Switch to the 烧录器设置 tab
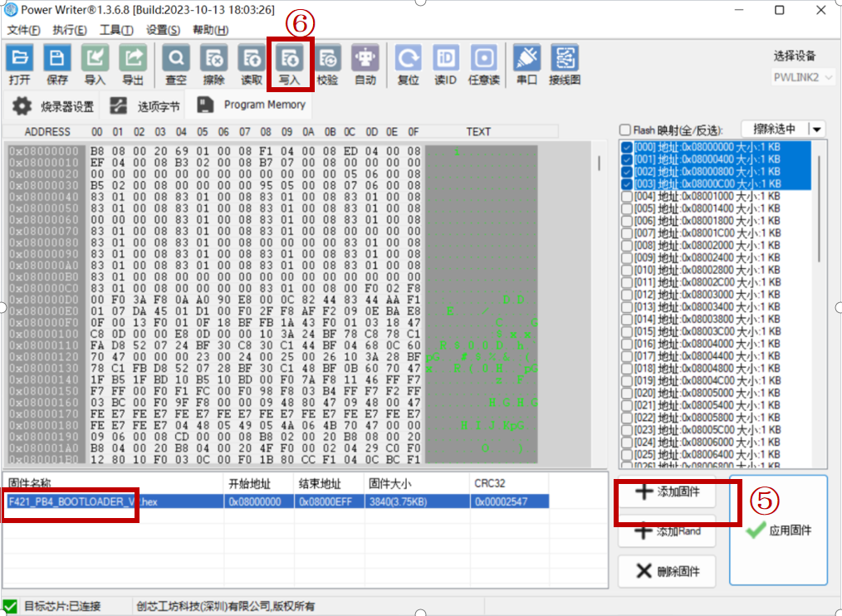This screenshot has width=842, height=616. tap(52, 106)
